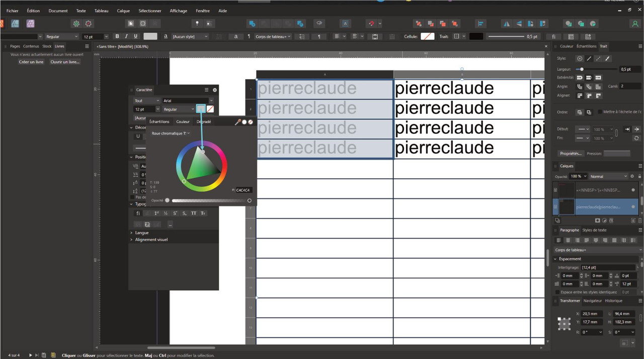The height and width of the screenshot is (359, 644).
Task: Open the Fichier menu
Action: click(x=13, y=11)
